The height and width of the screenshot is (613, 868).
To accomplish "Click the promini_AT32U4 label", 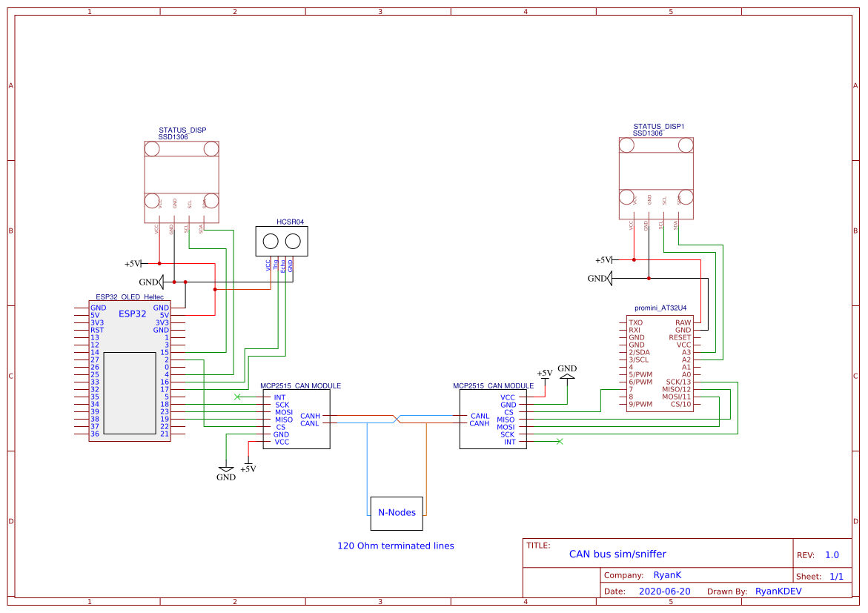I will point(660,308).
